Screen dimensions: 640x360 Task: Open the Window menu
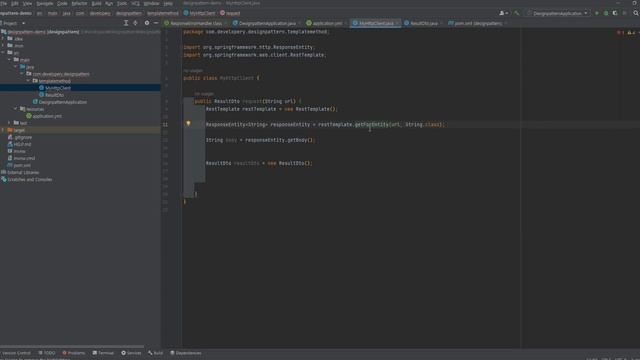(x=151, y=3)
